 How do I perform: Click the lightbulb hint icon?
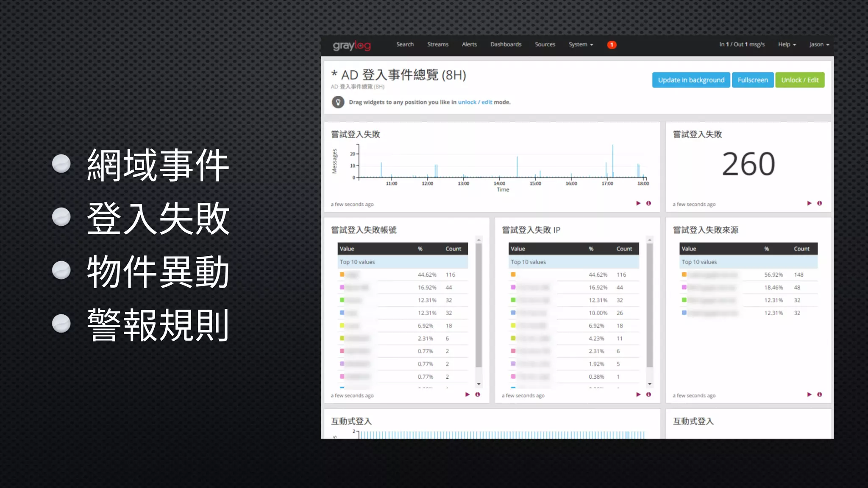coord(338,102)
